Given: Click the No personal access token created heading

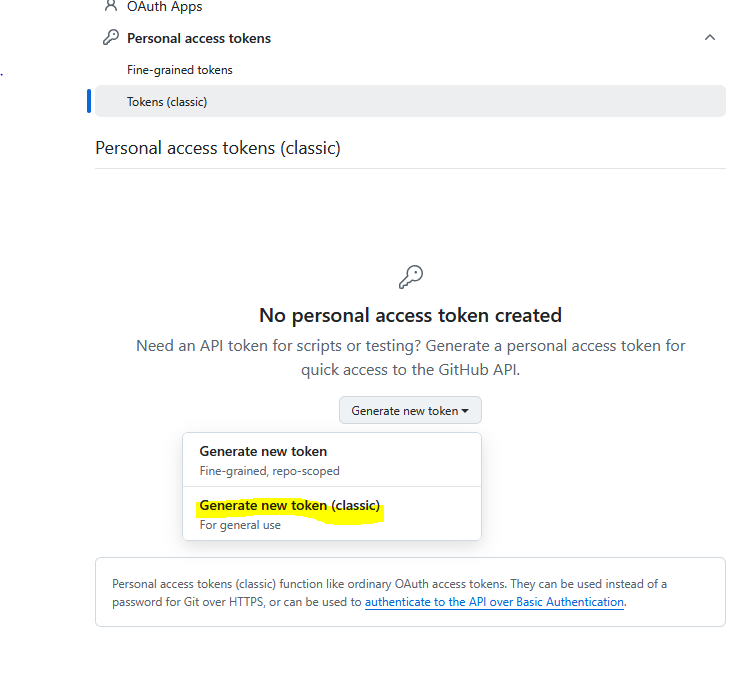Looking at the screenshot, I should (x=410, y=315).
